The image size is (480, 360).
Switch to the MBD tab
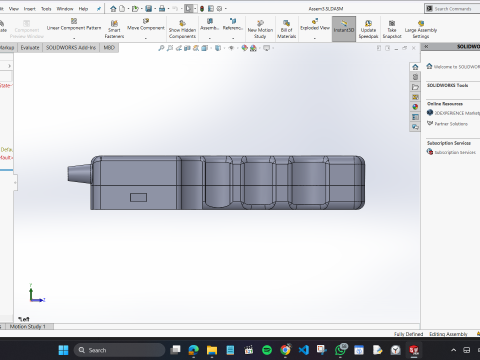pyautogui.click(x=109, y=48)
